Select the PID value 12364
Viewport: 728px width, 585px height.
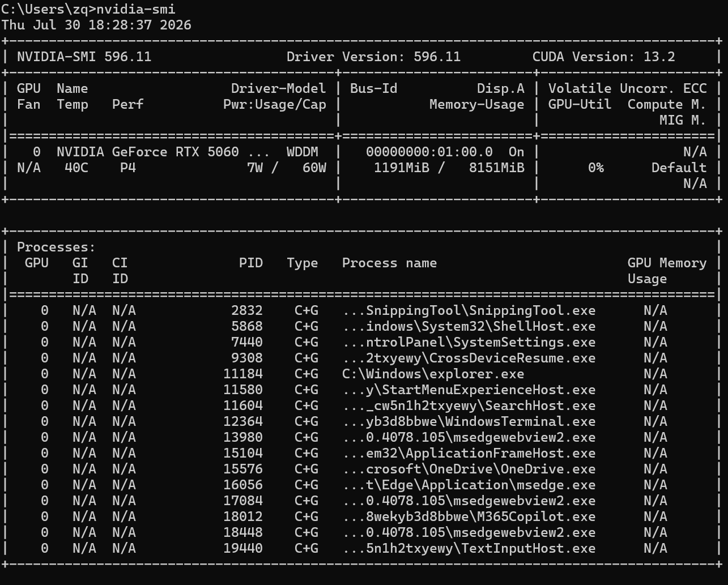(x=243, y=421)
